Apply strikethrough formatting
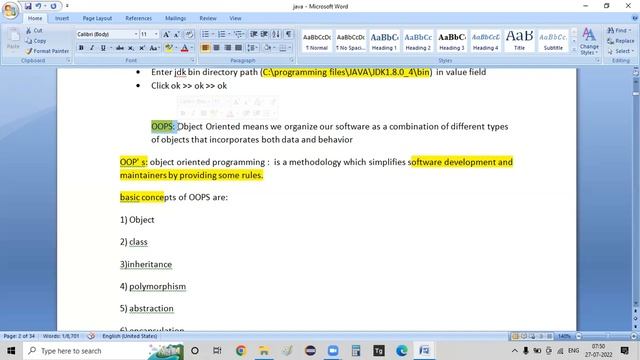 pyautogui.click(x=120, y=48)
